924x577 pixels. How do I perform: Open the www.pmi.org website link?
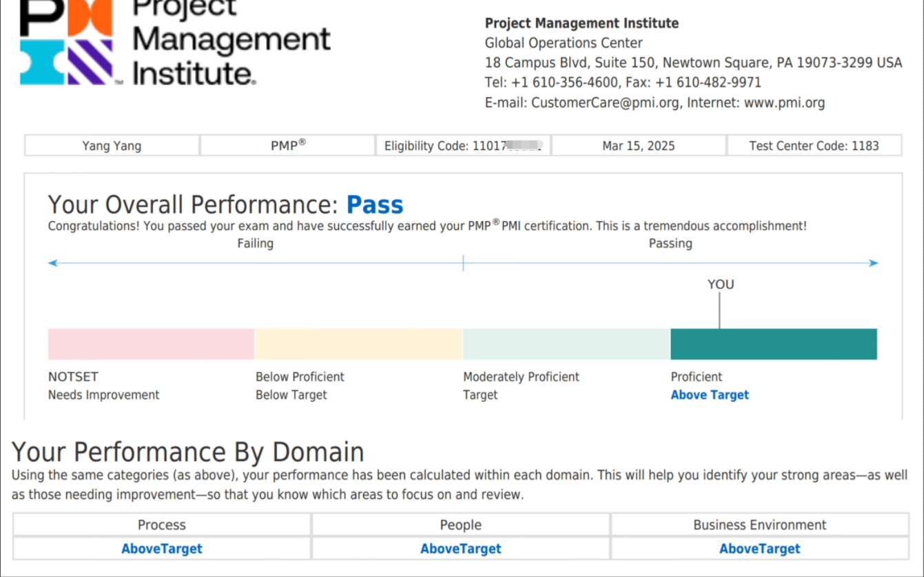point(784,103)
